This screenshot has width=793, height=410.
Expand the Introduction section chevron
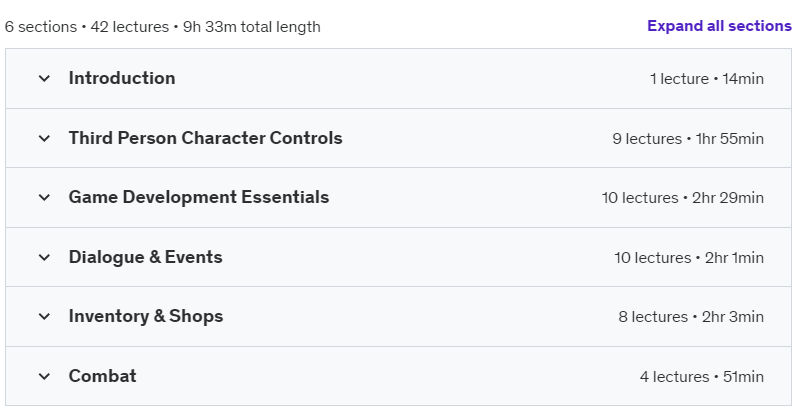pyautogui.click(x=45, y=78)
